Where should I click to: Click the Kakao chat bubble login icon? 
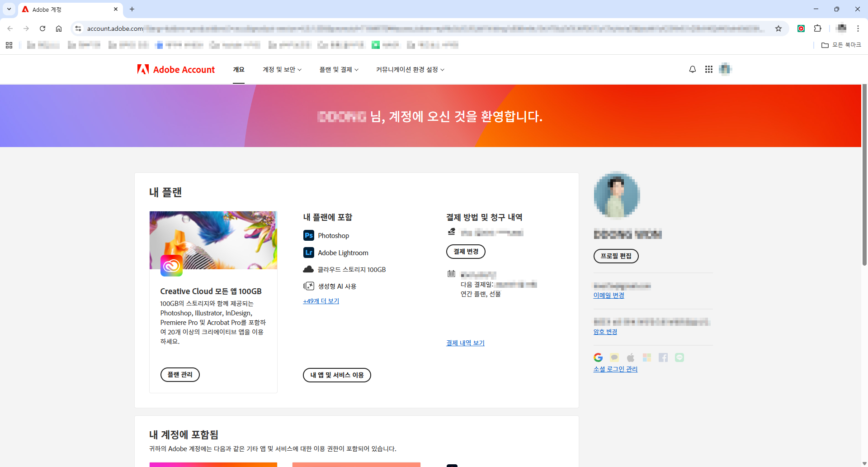(x=614, y=357)
